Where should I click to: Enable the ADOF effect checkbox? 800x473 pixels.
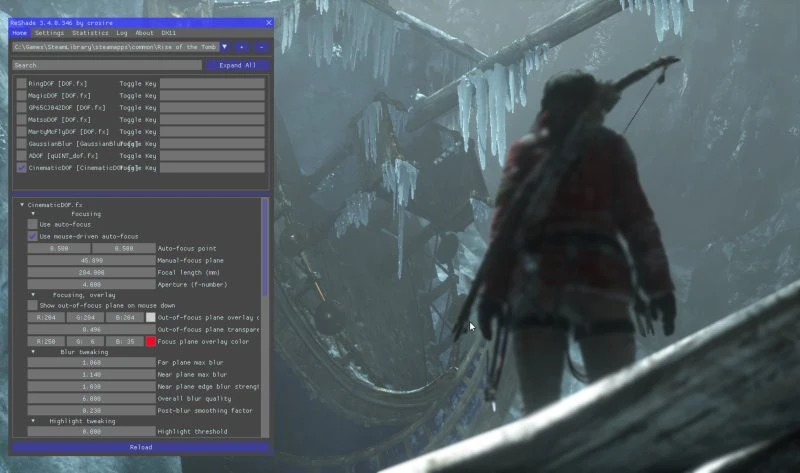pos(21,156)
